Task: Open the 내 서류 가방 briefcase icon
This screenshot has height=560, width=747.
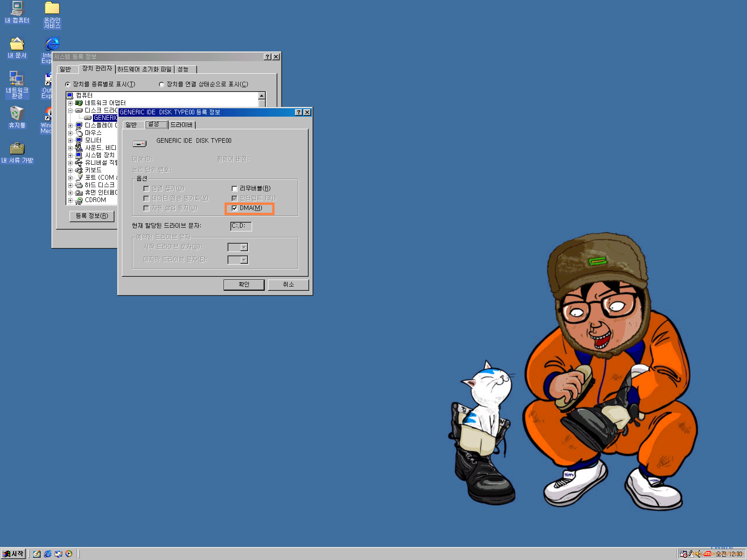Action: tap(17, 153)
